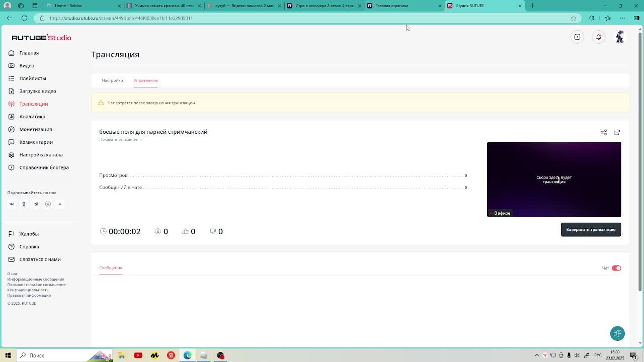
Task: Click the likes thumbs-up counter
Action: point(189,231)
